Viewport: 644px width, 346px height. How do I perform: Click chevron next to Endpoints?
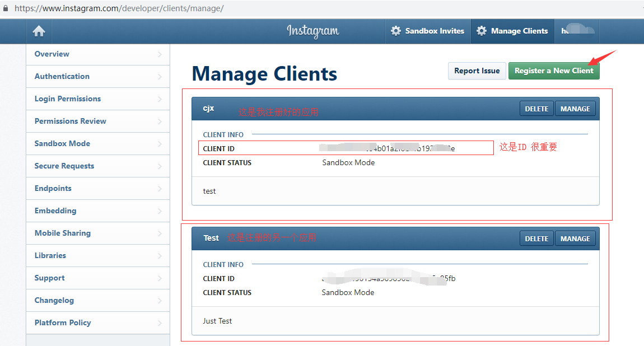point(160,188)
